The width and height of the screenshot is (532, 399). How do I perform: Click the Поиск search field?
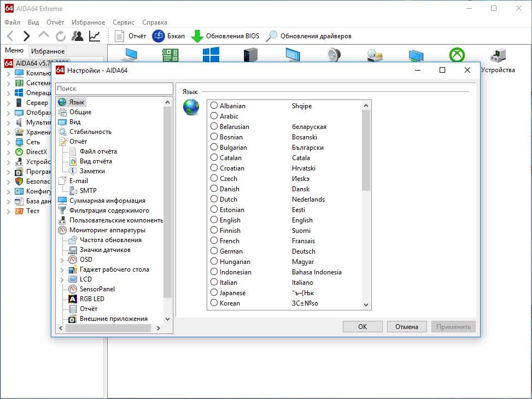(114, 89)
